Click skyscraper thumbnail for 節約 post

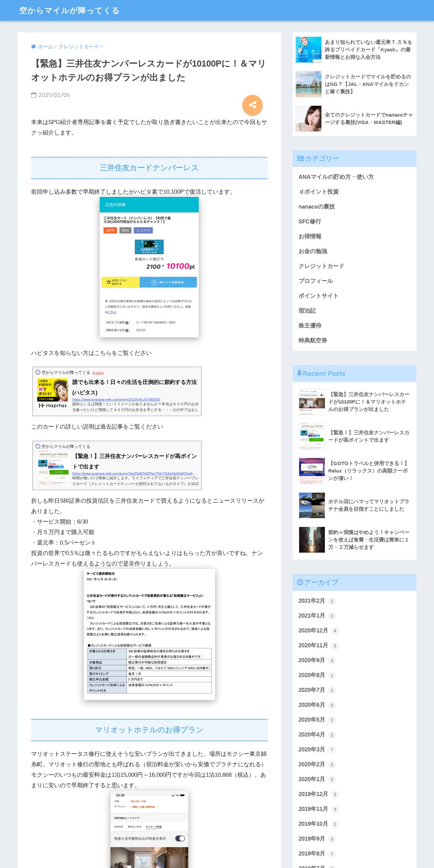coord(312,540)
